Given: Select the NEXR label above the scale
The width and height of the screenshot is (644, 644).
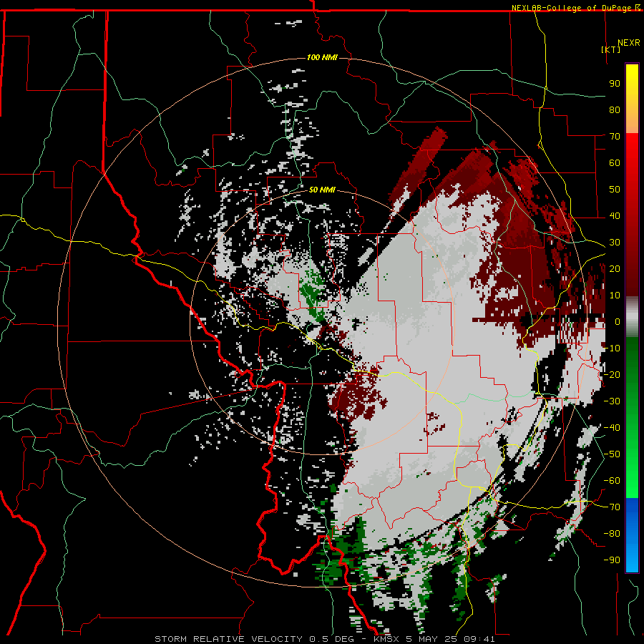Looking at the screenshot, I should click(x=628, y=43).
